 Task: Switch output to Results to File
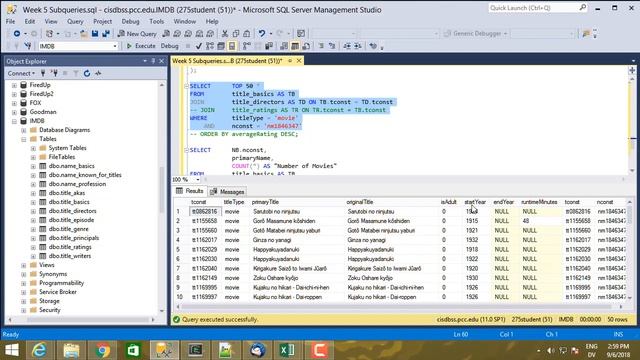[306, 46]
